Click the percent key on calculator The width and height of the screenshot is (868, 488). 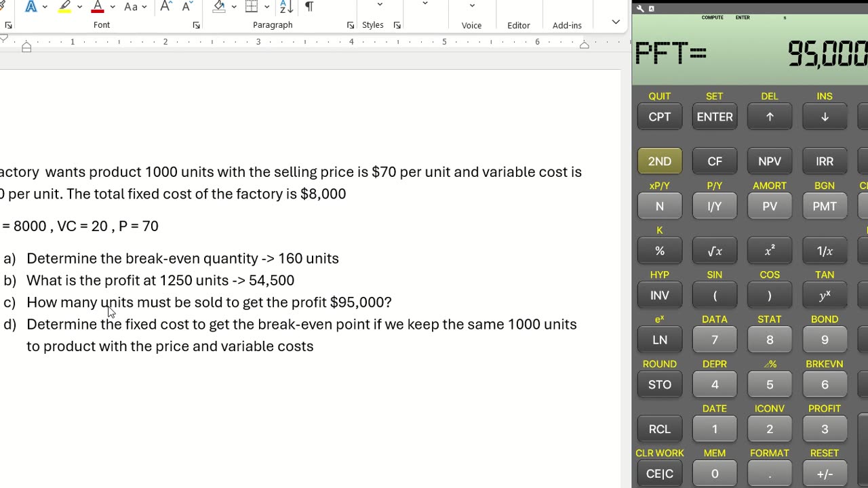point(660,251)
